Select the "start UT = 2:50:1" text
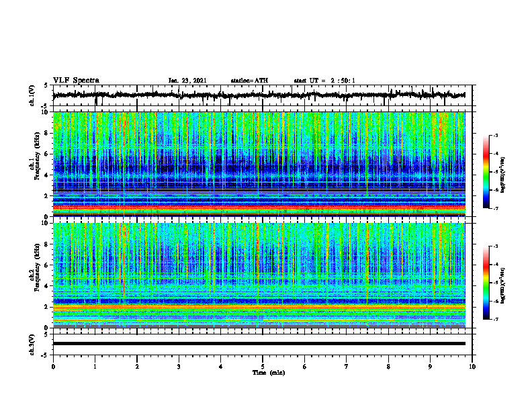Viewport: 532px width, 411px height. point(324,81)
